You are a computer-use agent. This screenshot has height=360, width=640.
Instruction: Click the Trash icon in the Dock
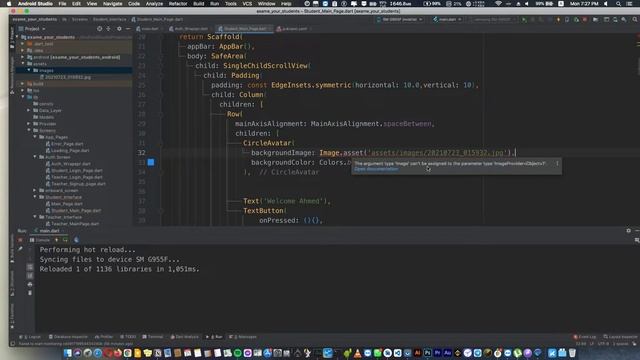[x=572, y=353]
